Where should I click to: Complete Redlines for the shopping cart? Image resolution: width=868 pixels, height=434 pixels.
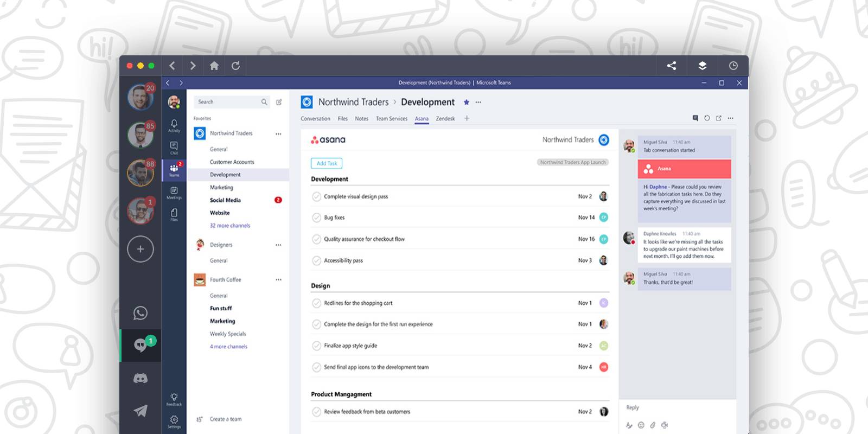(317, 303)
